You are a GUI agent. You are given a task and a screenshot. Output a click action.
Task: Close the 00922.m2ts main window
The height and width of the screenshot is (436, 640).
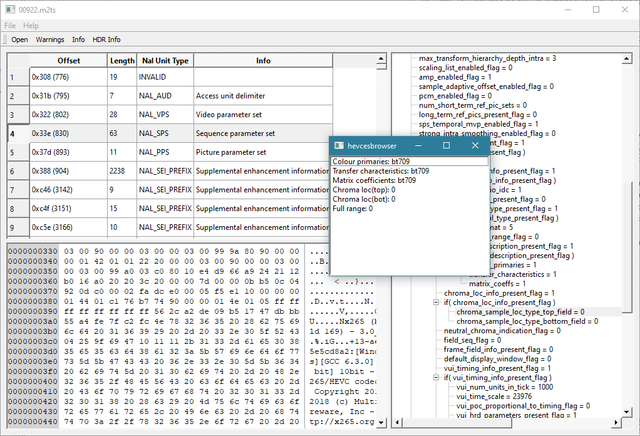(x=625, y=9)
